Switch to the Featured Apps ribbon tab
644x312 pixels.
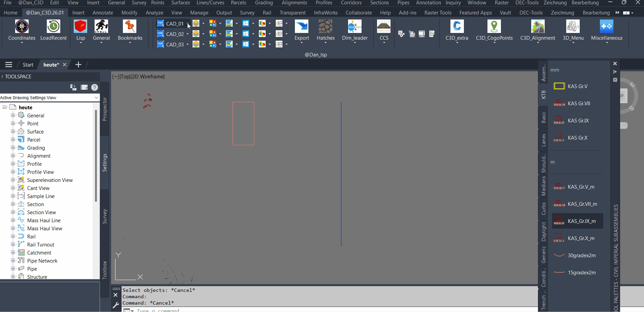tap(475, 13)
